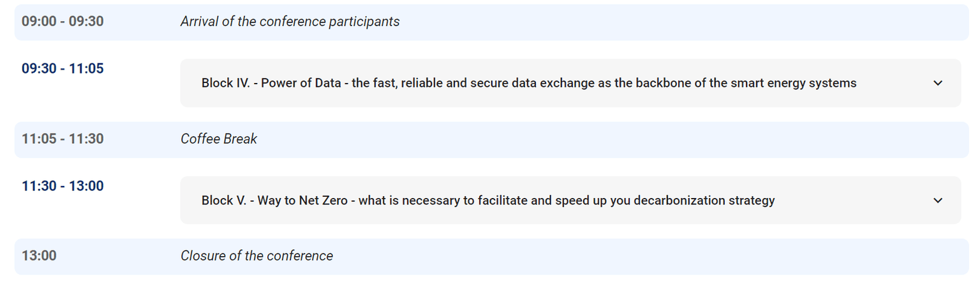The image size is (980, 281).
Task: Click the word 'Arrival' in first row
Action: tap(200, 22)
